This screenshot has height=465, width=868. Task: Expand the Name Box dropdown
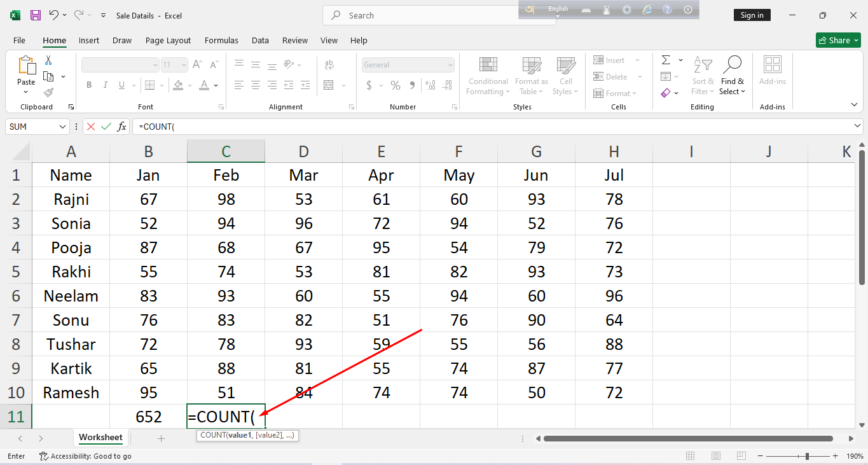62,127
